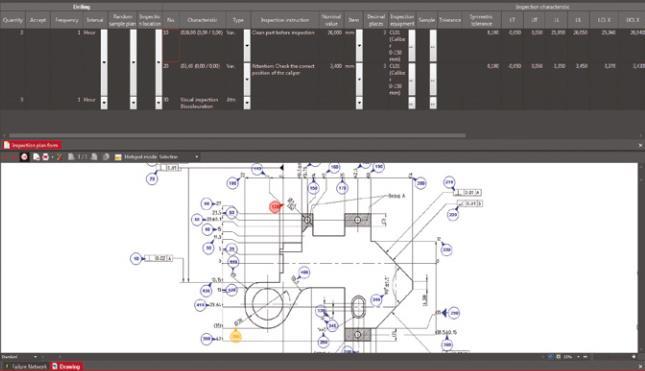Select the Inspection plan form tab
Viewport: 645px width, 371px height.
click(x=32, y=145)
